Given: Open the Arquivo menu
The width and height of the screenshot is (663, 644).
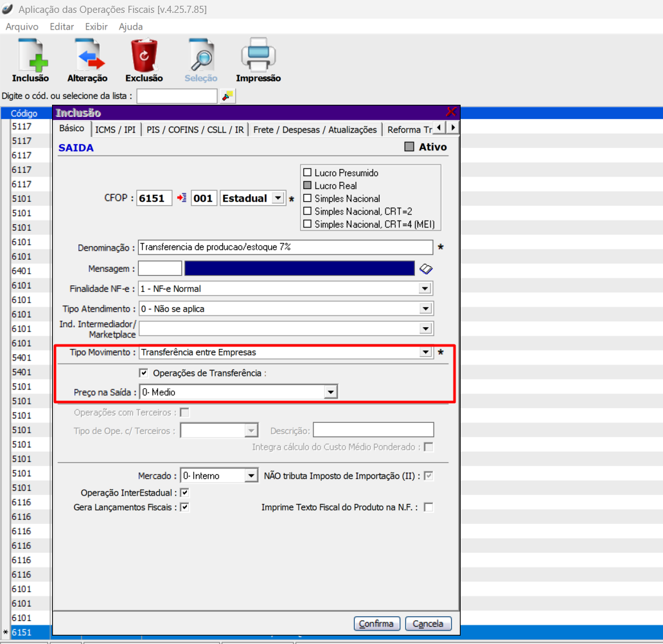Looking at the screenshot, I should tap(22, 27).
